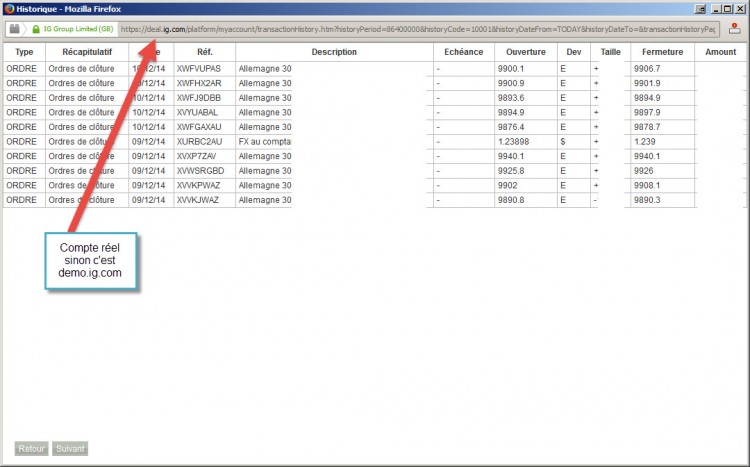The width and height of the screenshot is (750, 467).
Task: Select the FX au comptant row XURBC2AU
Action: [x=375, y=142]
